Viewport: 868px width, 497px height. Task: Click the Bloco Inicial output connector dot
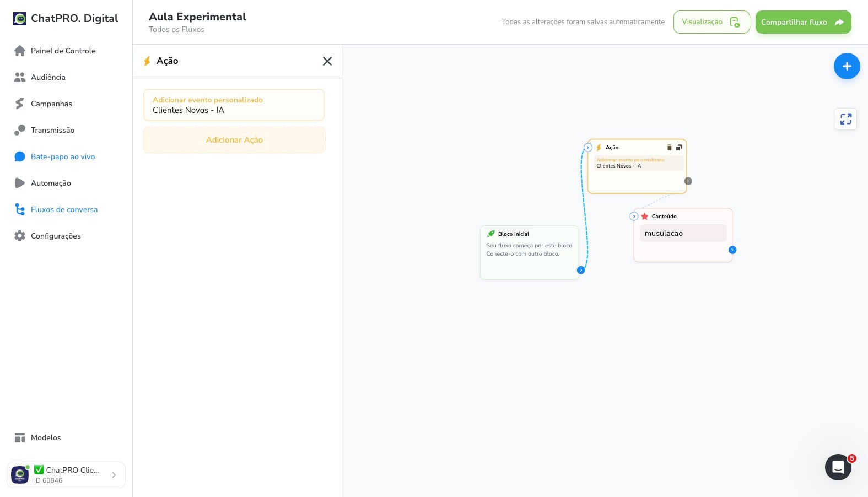point(581,270)
